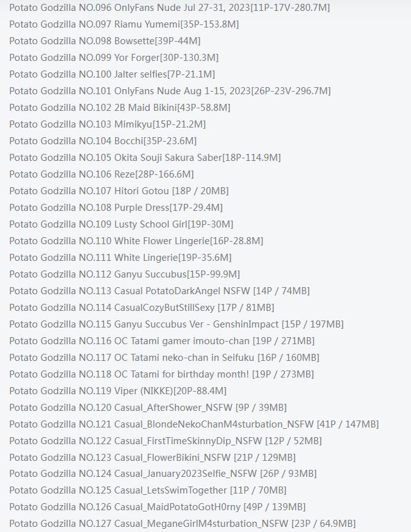Image resolution: width=411 pixels, height=532 pixels.
Task: Select the NO.123 Casual_FlowerBikini entry
Action: 152,458
